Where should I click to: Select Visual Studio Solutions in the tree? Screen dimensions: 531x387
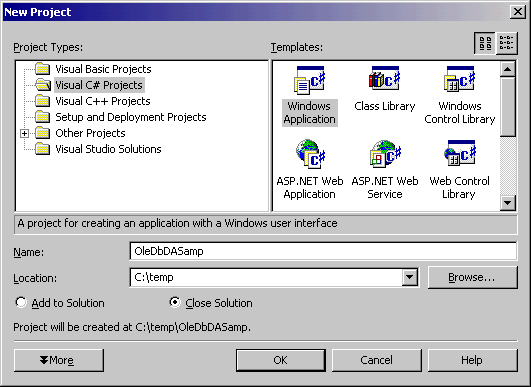pos(108,149)
